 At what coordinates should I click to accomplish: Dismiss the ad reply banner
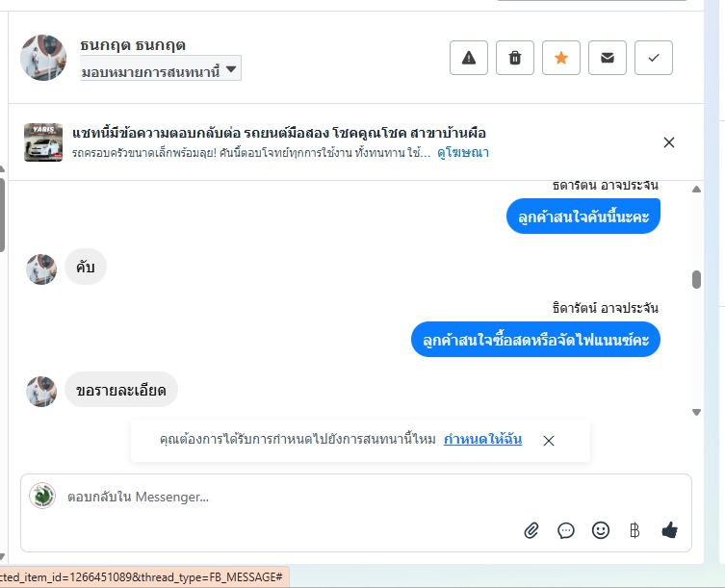[x=669, y=142]
